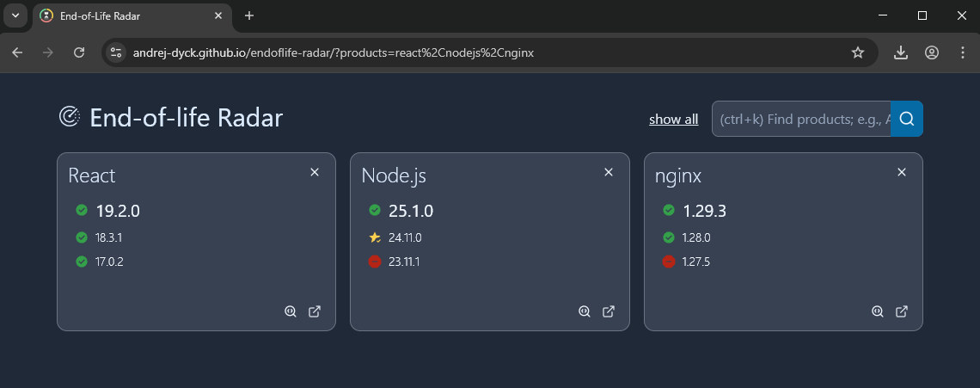Open the browser downloads icon

[x=900, y=52]
